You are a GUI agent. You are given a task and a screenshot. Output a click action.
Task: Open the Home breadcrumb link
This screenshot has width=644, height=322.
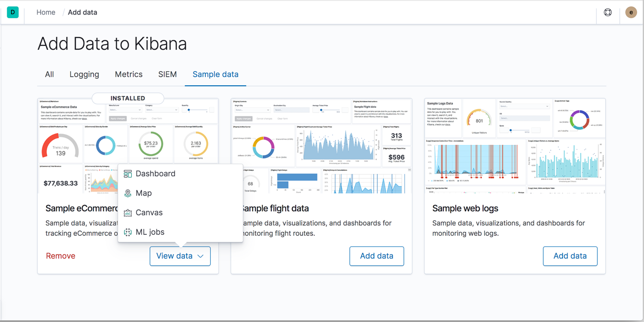point(46,12)
